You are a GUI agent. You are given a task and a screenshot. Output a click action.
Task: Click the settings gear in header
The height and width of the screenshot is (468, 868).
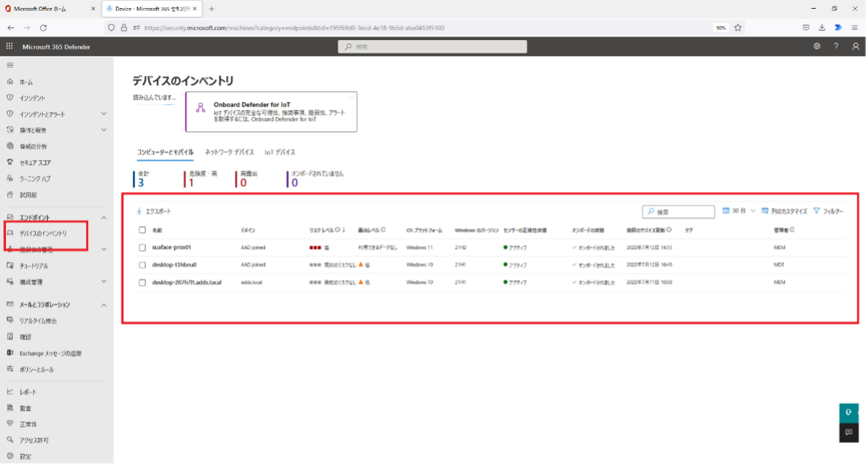click(x=817, y=47)
